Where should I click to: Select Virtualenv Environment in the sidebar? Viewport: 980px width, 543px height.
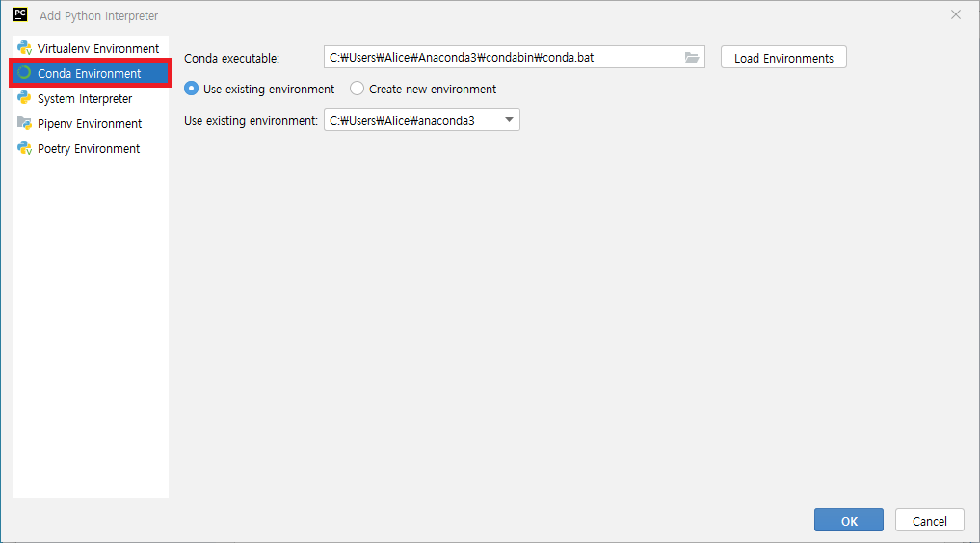click(91, 48)
